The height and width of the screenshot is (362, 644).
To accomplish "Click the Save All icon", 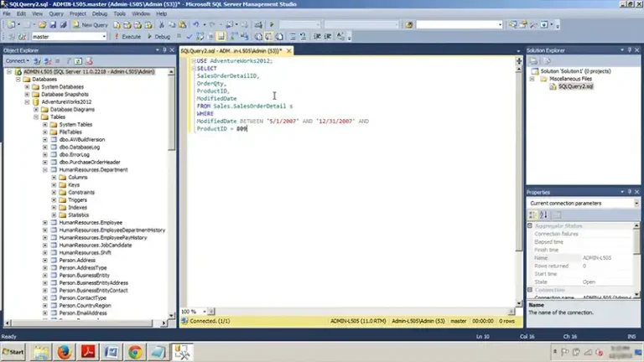I will point(63,25).
